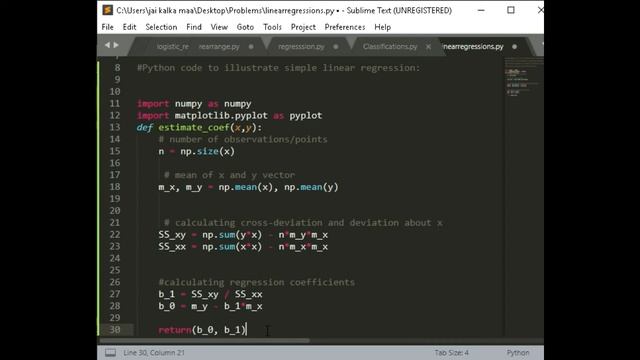Image resolution: width=640 pixels, height=360 pixels.
Task: Close the Classifications.py tab
Action: click(428, 47)
